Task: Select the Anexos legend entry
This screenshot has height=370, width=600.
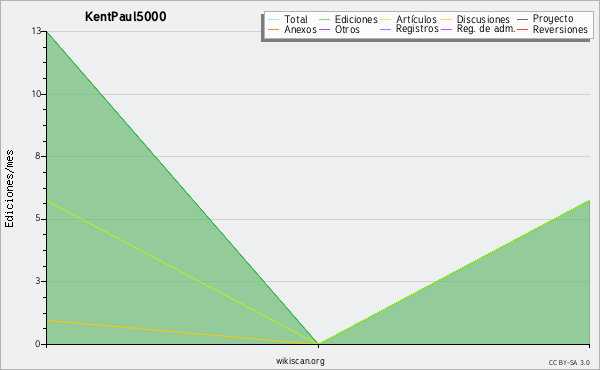Action: click(292, 29)
